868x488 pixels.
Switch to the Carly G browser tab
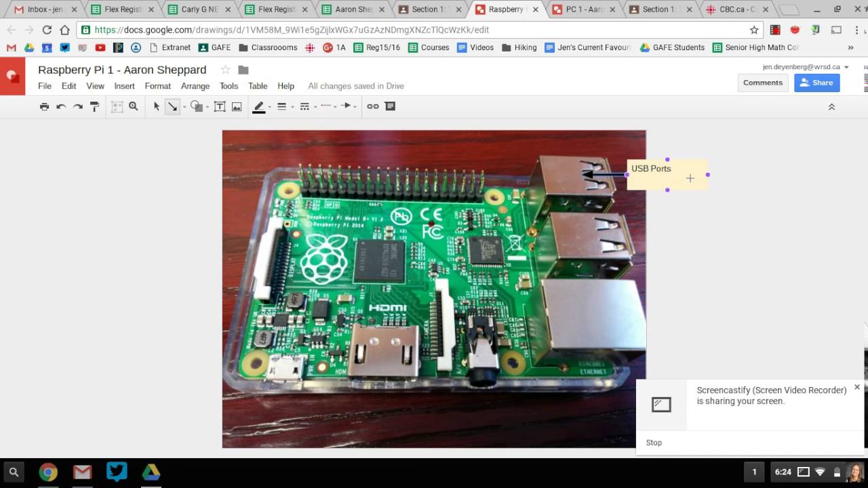pos(199,9)
